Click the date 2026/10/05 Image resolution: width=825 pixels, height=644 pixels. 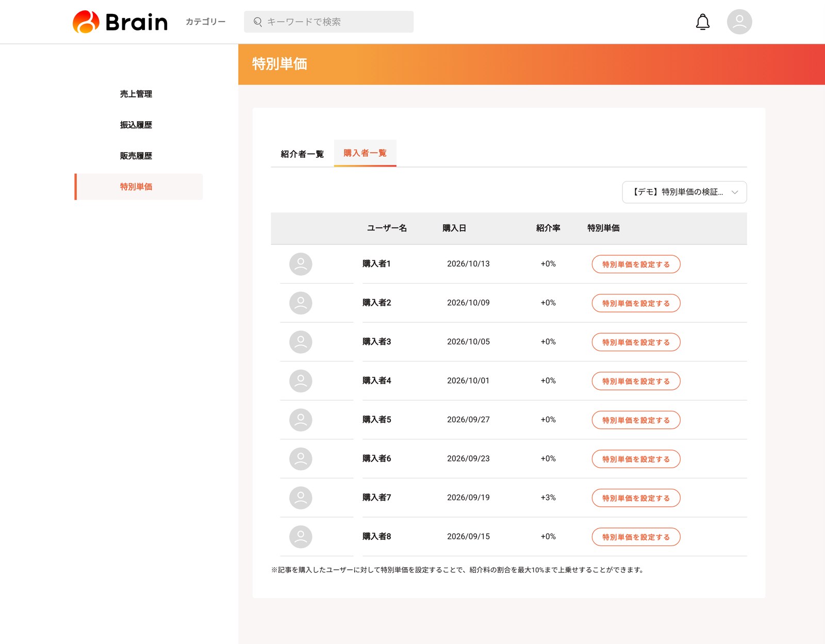point(468,341)
